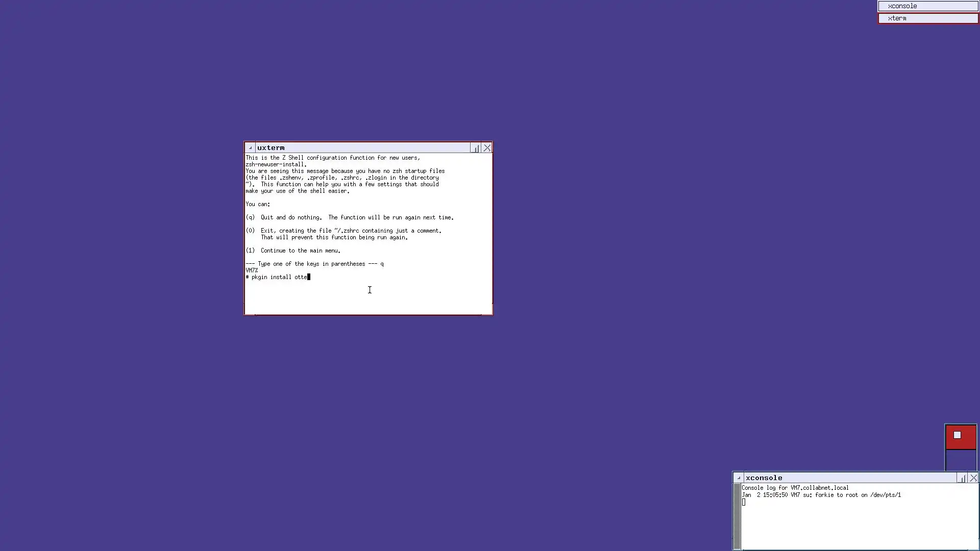Click the 'Continue to the main menu' line
980x551 pixels.
pos(300,251)
